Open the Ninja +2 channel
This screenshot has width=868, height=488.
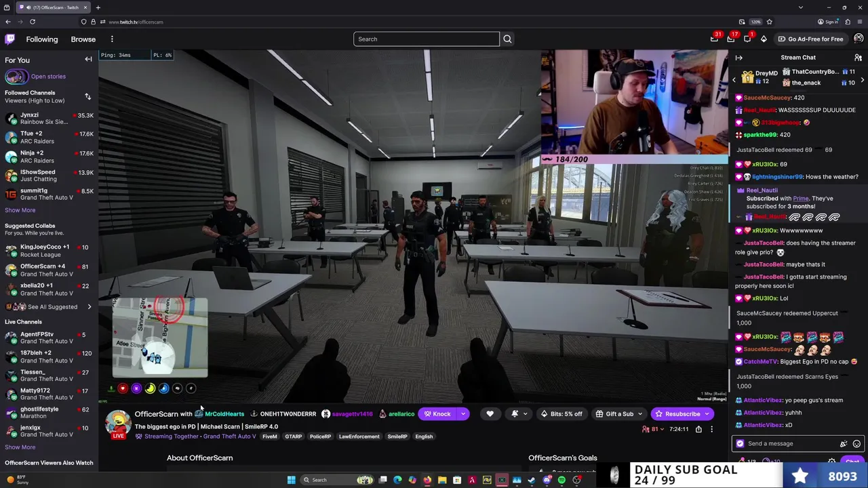click(x=49, y=157)
